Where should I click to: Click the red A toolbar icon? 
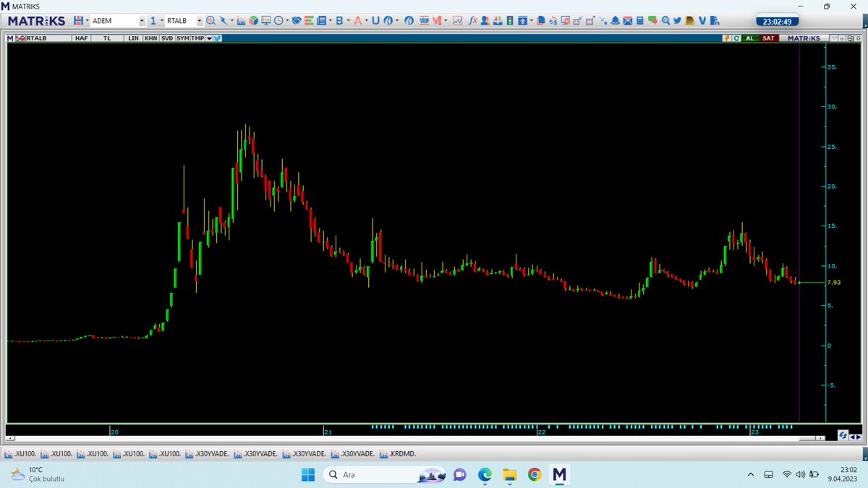click(357, 20)
